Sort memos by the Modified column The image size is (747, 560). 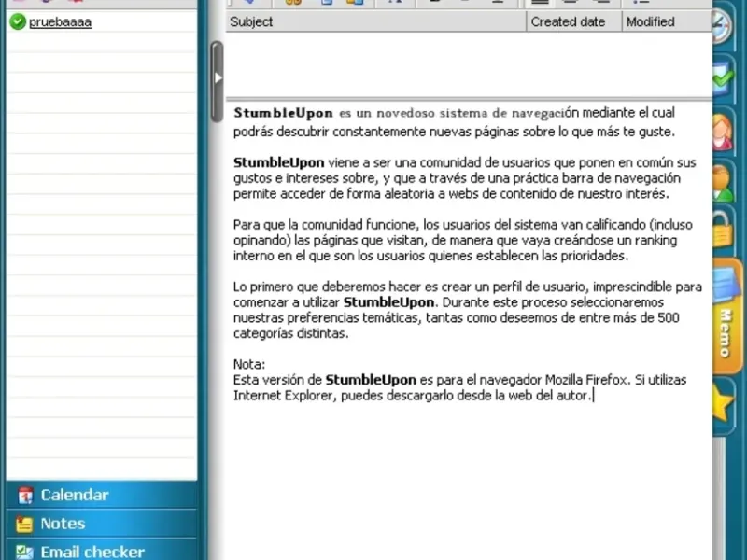667,21
